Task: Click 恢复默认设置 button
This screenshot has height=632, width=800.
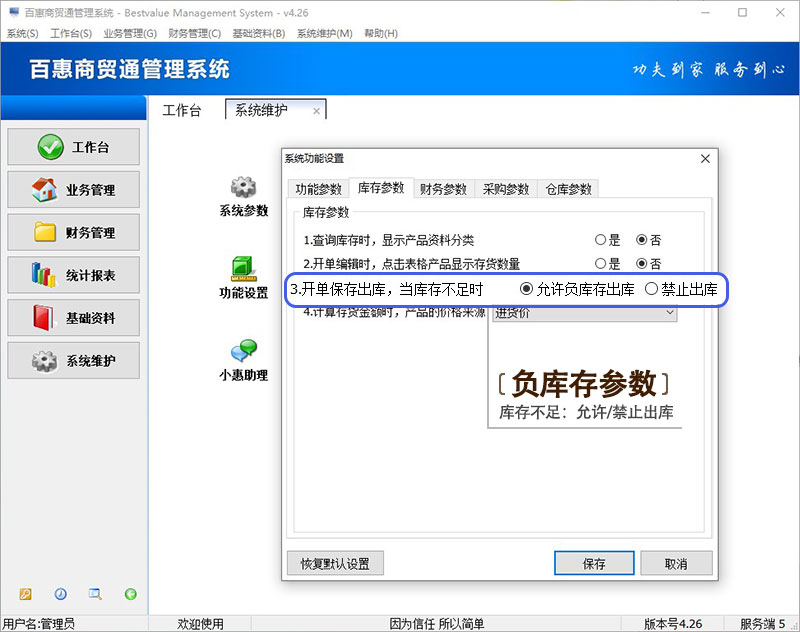Action: pos(335,563)
